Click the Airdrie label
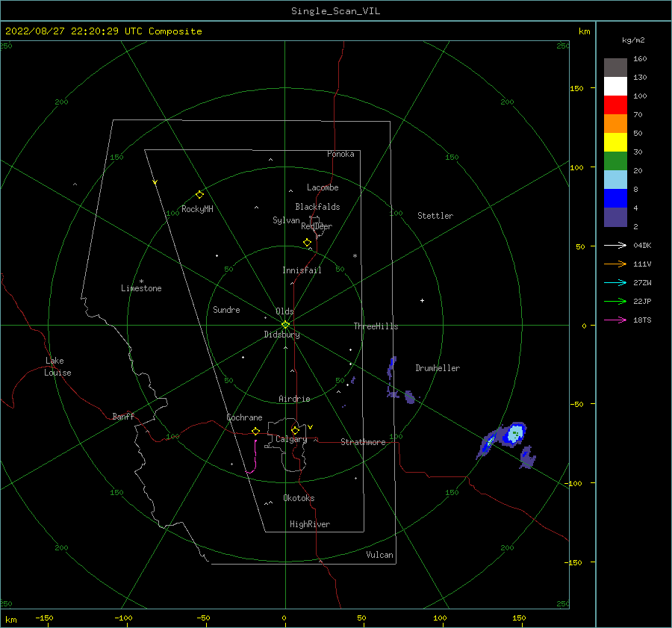 294,399
